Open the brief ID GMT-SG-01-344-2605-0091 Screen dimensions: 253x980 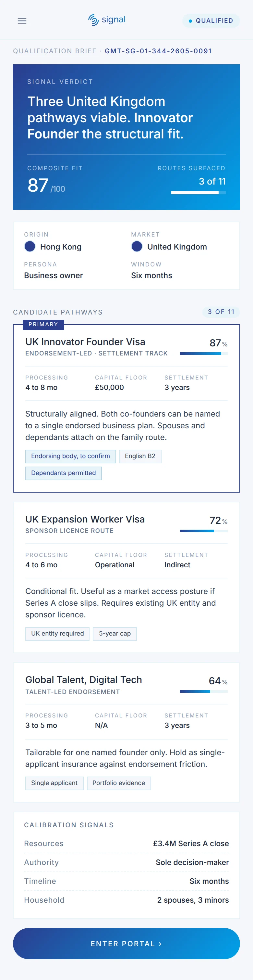coord(158,51)
